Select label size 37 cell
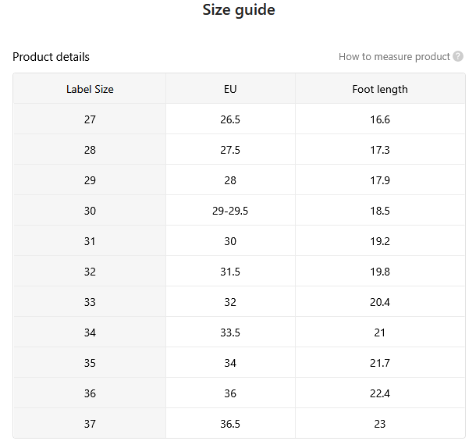Viewport: 476px width, 448px height. tap(90, 423)
